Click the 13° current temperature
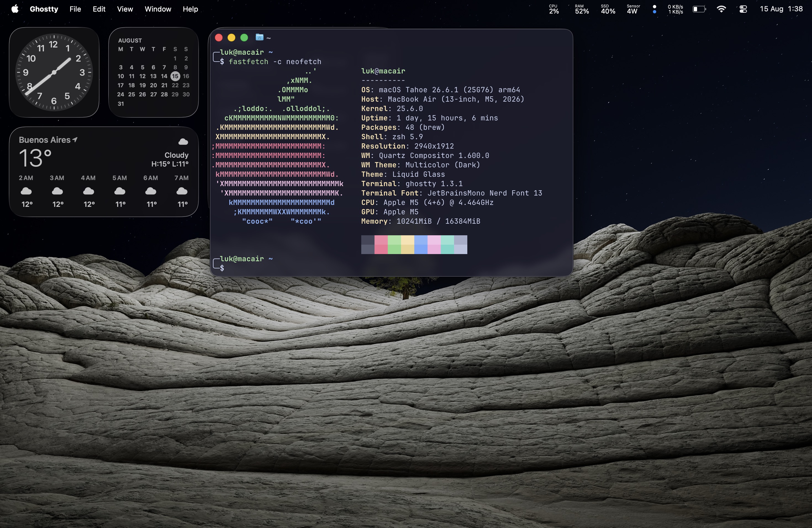The width and height of the screenshot is (812, 528). pos(35,158)
